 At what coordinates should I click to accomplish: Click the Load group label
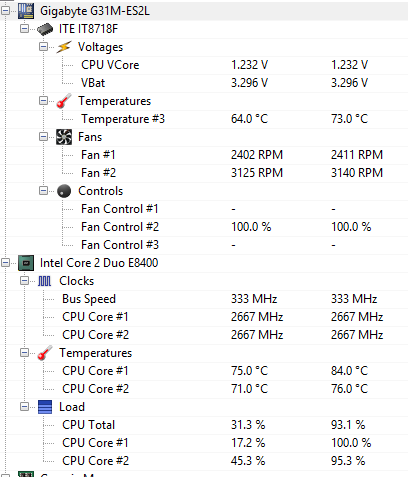click(72, 407)
